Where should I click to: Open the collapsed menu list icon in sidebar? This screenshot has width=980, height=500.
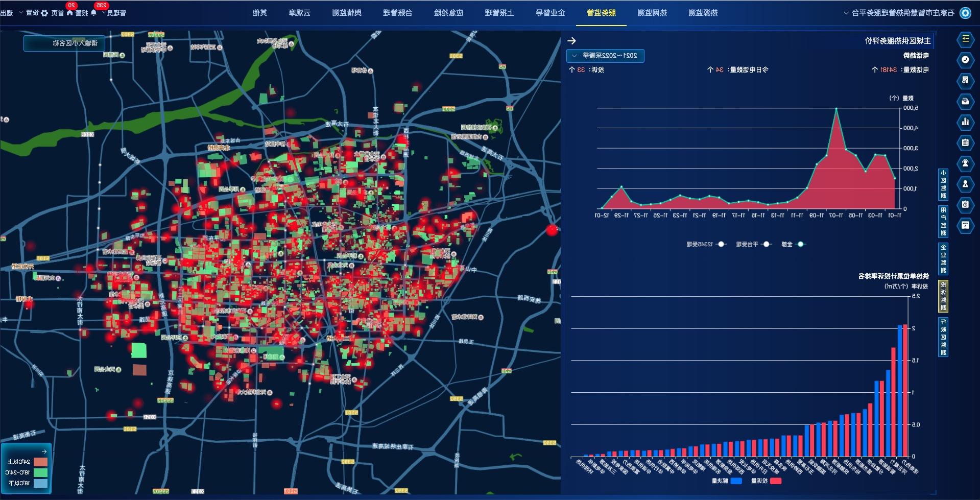(x=965, y=39)
